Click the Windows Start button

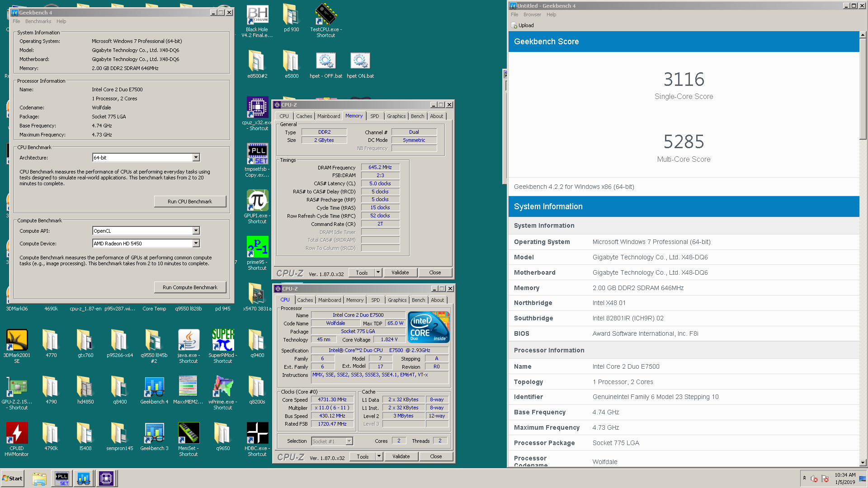[13, 479]
